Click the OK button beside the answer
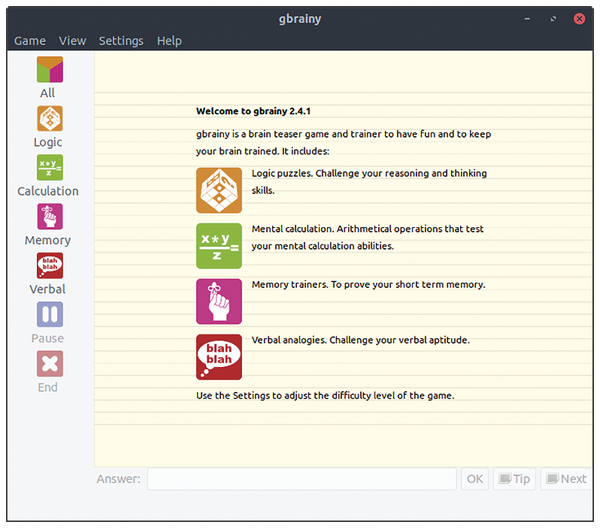The height and width of the screenshot is (528, 600). pos(474,479)
